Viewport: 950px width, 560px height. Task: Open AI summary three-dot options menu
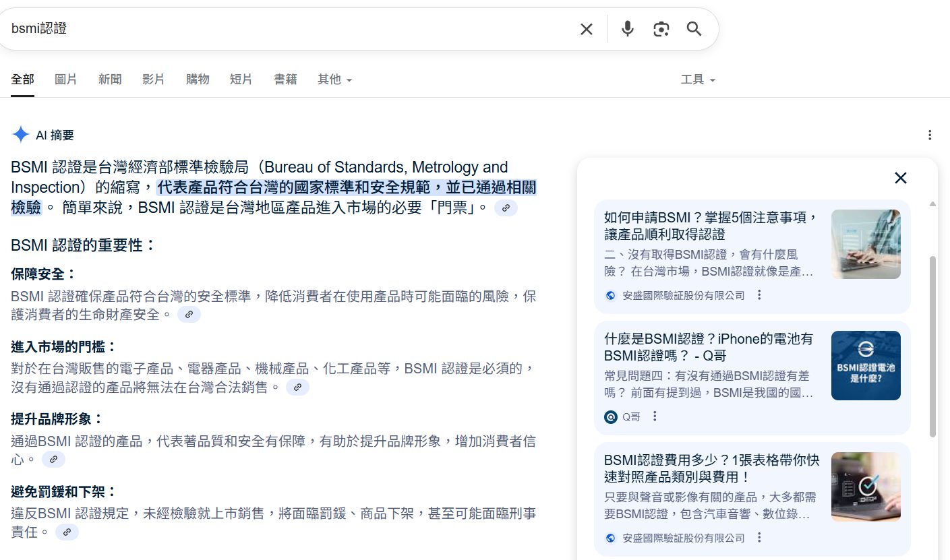(x=930, y=135)
